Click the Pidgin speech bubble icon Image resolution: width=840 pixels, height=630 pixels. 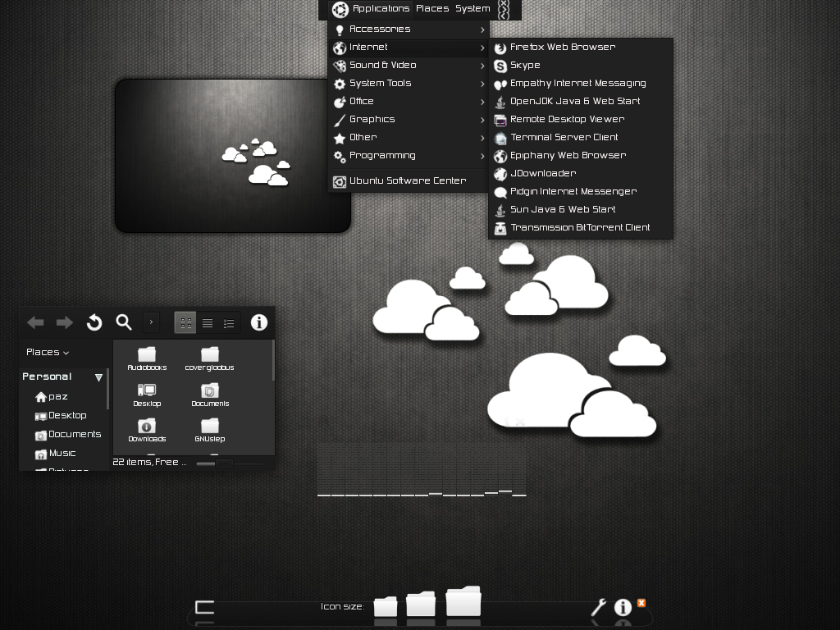pos(500,192)
